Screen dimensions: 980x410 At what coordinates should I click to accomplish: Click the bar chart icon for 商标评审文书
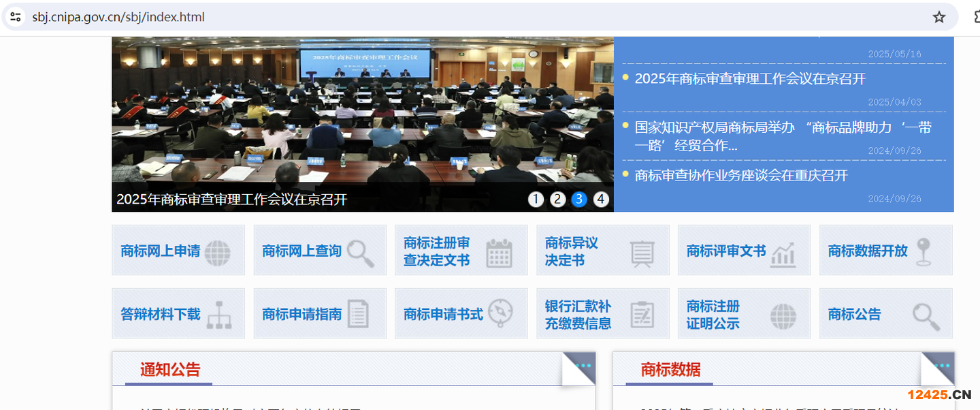point(783,253)
